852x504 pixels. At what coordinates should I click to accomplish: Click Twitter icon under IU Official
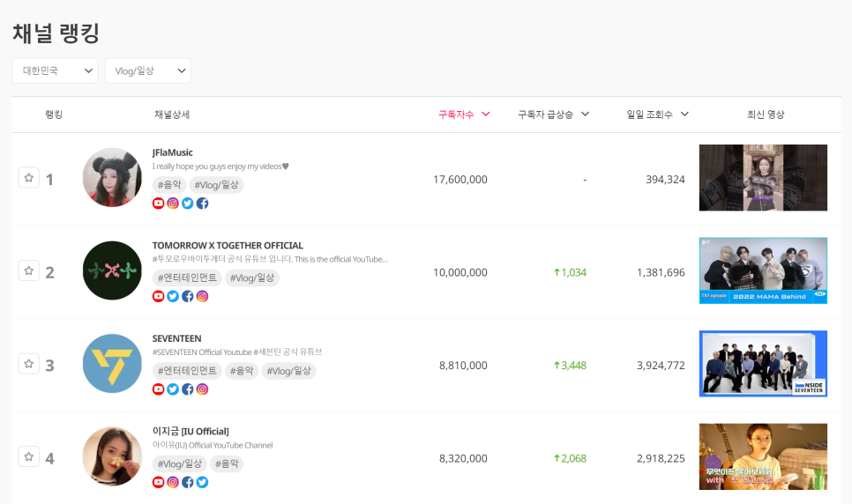point(202,482)
